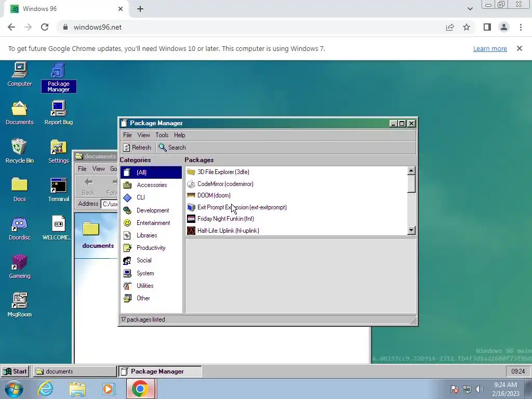
Task: Open the Computer desktop icon
Action: tap(19, 74)
